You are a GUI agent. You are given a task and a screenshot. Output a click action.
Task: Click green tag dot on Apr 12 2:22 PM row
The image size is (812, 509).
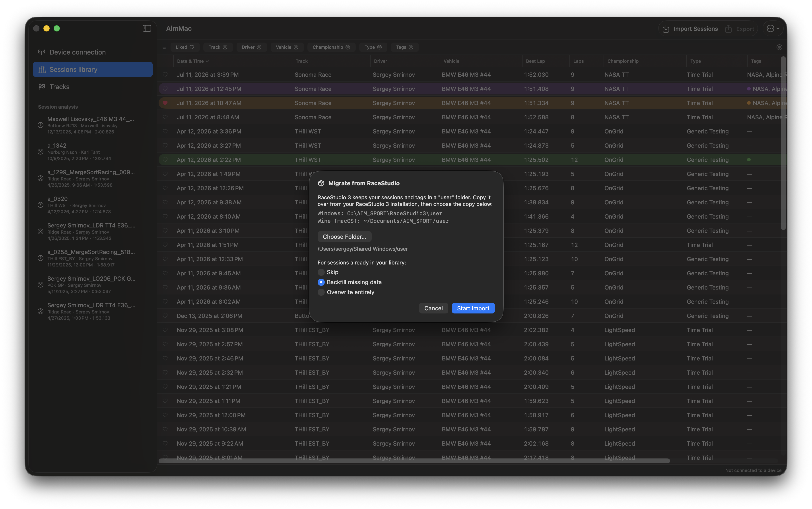coord(749,160)
